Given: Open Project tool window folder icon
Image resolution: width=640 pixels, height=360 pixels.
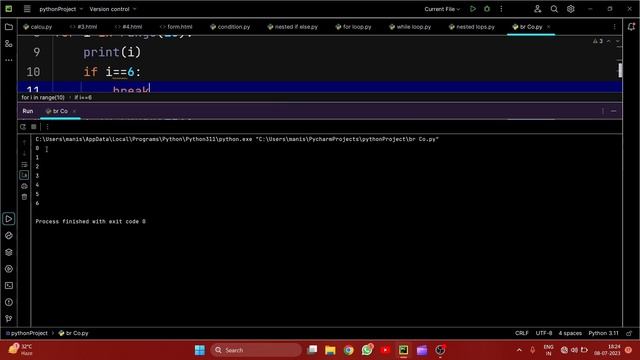Looking at the screenshot, I should point(9,27).
